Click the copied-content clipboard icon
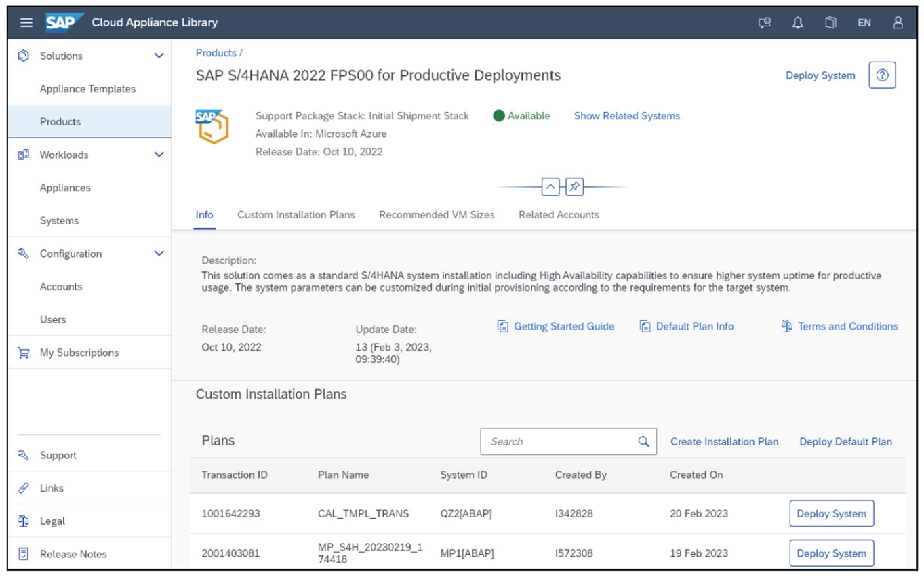 (830, 22)
